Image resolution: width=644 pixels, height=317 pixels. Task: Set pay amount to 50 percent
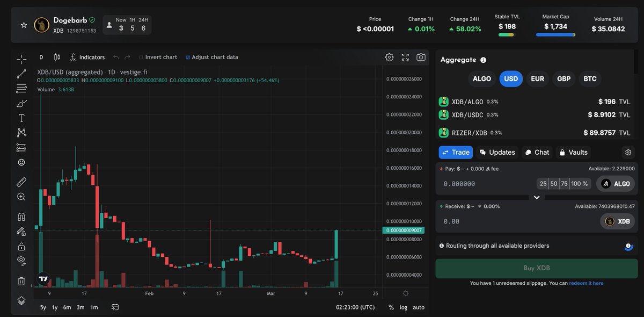554,184
